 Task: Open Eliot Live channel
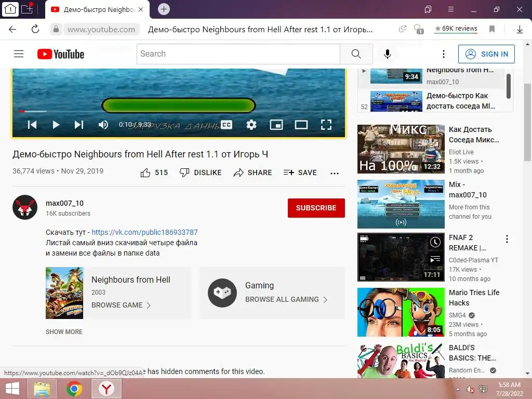point(461,152)
